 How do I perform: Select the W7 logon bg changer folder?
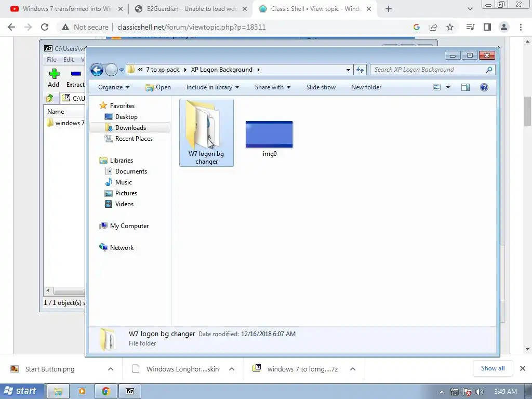click(206, 132)
